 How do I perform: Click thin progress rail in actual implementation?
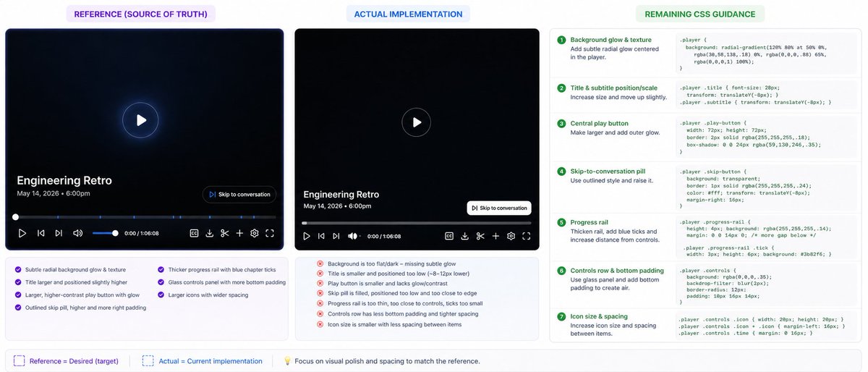tap(417, 223)
